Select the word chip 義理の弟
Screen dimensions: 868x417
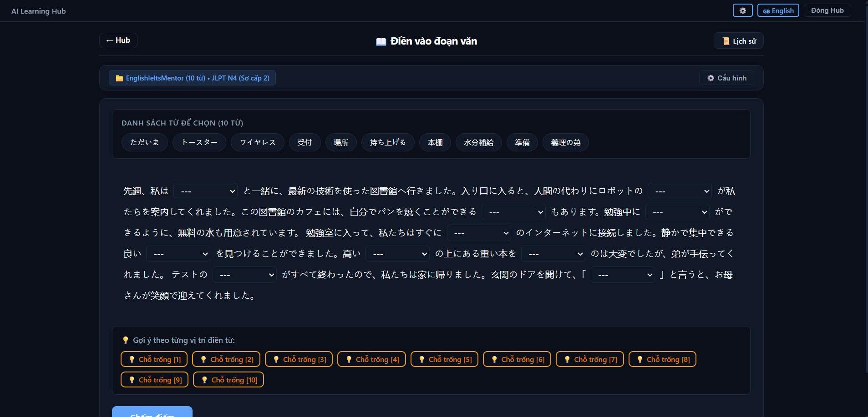(565, 142)
